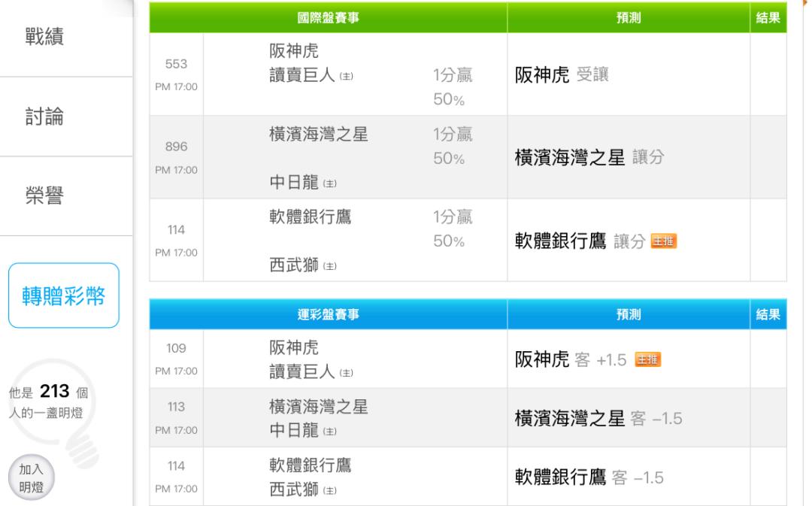The height and width of the screenshot is (506, 812).
Task: Open the 阪神虎 客 +1.5 prediction
Action: [571, 359]
